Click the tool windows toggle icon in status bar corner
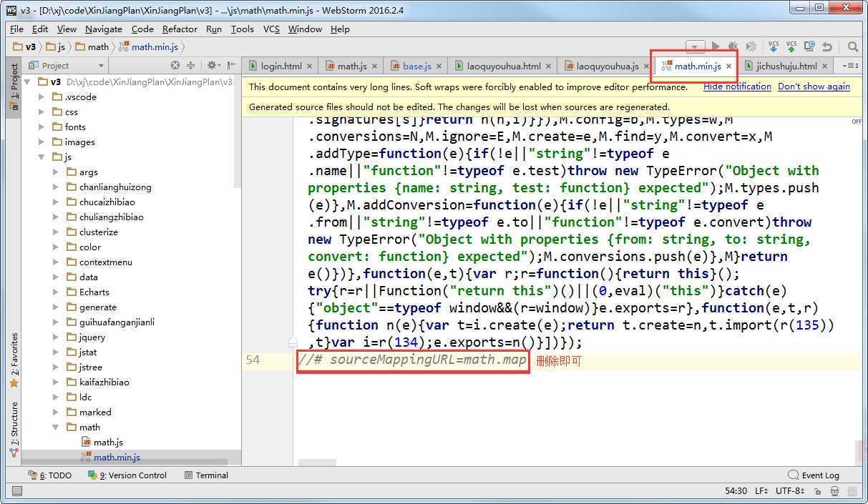Viewport: 868px width, 504px height. (x=17, y=491)
